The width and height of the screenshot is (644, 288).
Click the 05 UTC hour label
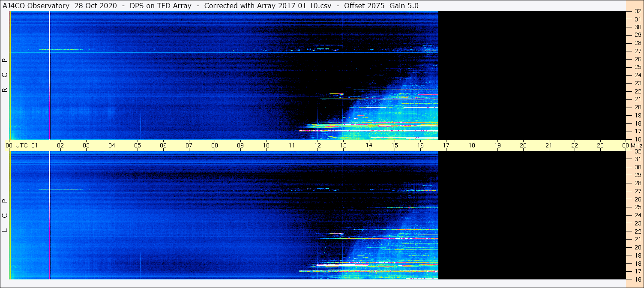[138, 145]
